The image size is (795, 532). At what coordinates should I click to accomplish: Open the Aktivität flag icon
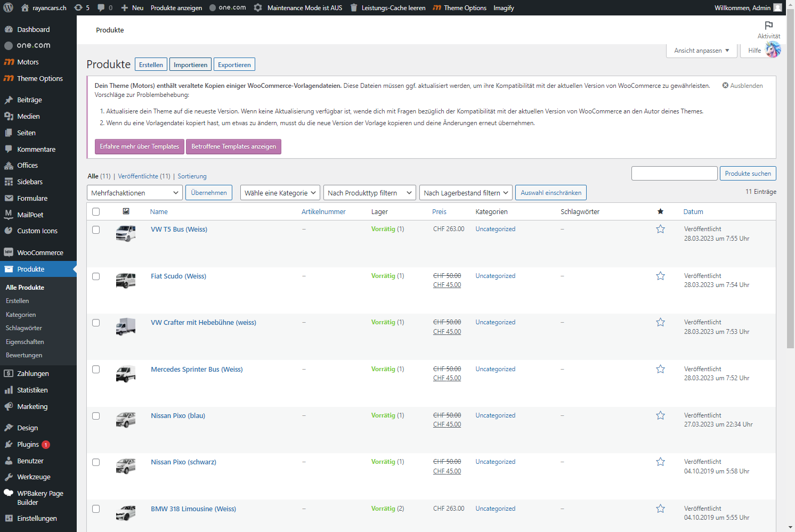tap(768, 26)
